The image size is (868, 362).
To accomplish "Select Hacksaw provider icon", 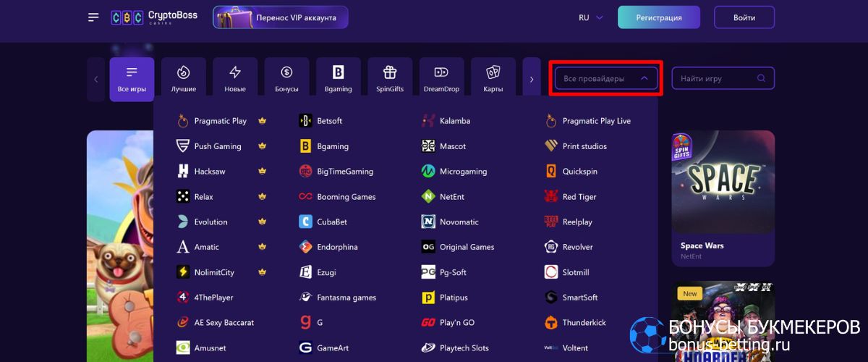I will [x=182, y=172].
